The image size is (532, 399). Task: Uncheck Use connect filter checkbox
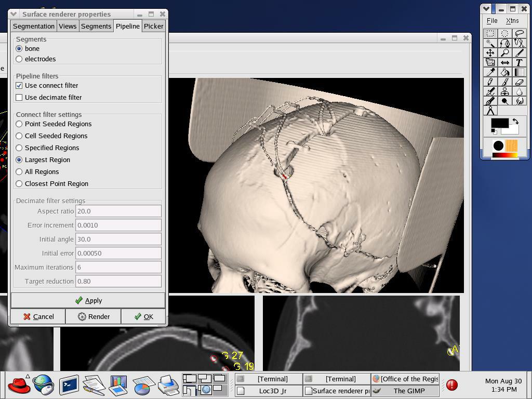click(19, 86)
